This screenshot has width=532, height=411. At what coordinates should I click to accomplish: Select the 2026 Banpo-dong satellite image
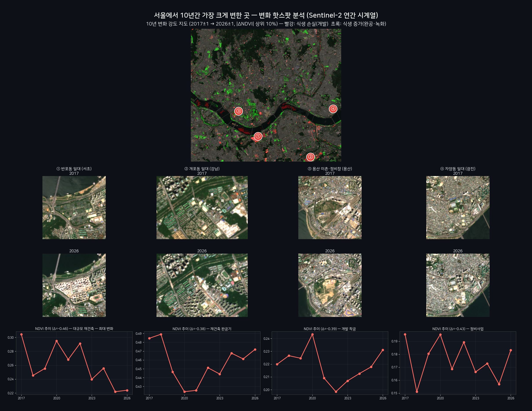[74, 285]
